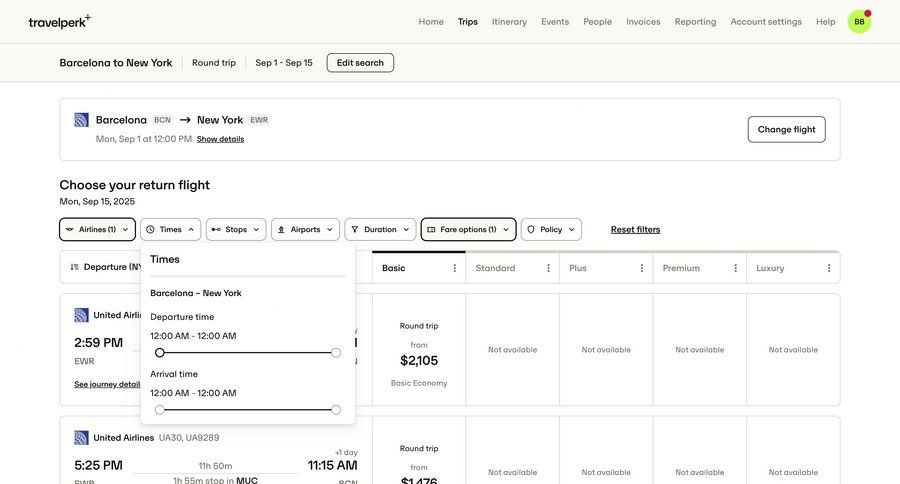Expand the Stops filter dropdown

(236, 230)
